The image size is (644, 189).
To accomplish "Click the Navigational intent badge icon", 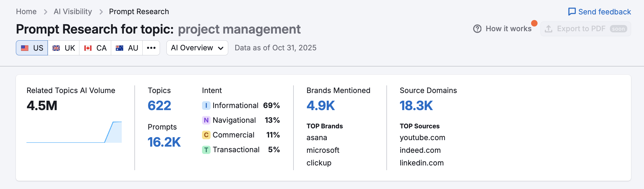I will pyautogui.click(x=206, y=120).
